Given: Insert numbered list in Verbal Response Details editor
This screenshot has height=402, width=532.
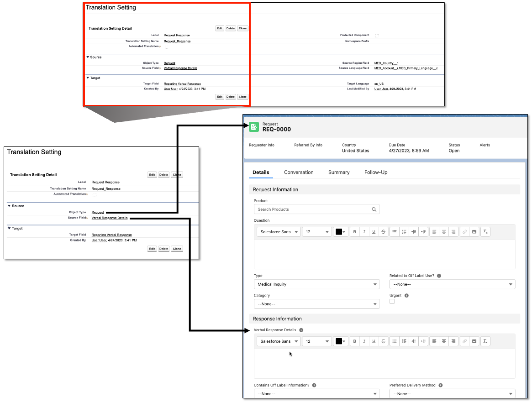Looking at the screenshot, I should point(404,341).
